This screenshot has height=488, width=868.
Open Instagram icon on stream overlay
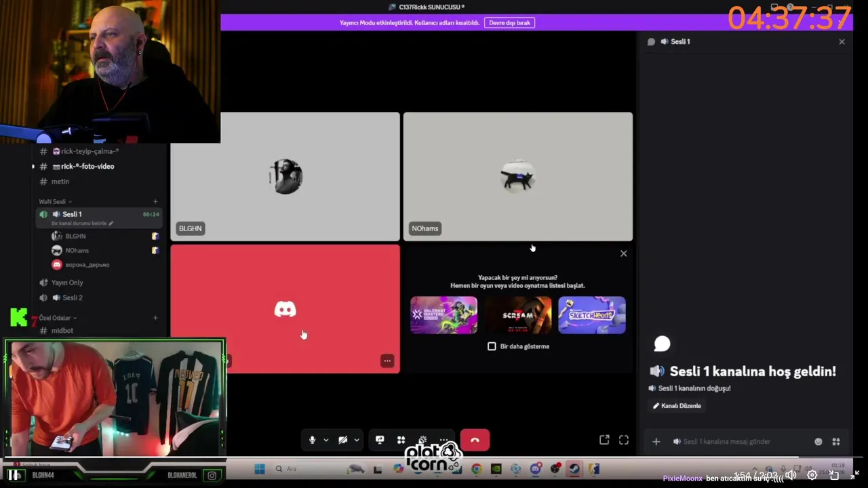[x=212, y=476]
